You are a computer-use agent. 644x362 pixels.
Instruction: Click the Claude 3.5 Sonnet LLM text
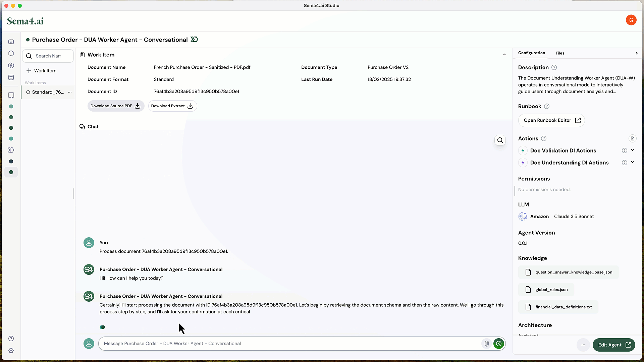click(574, 217)
